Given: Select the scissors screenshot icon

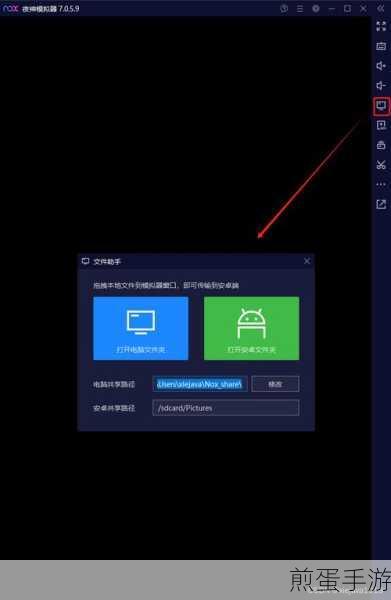Looking at the screenshot, I should 381,165.
